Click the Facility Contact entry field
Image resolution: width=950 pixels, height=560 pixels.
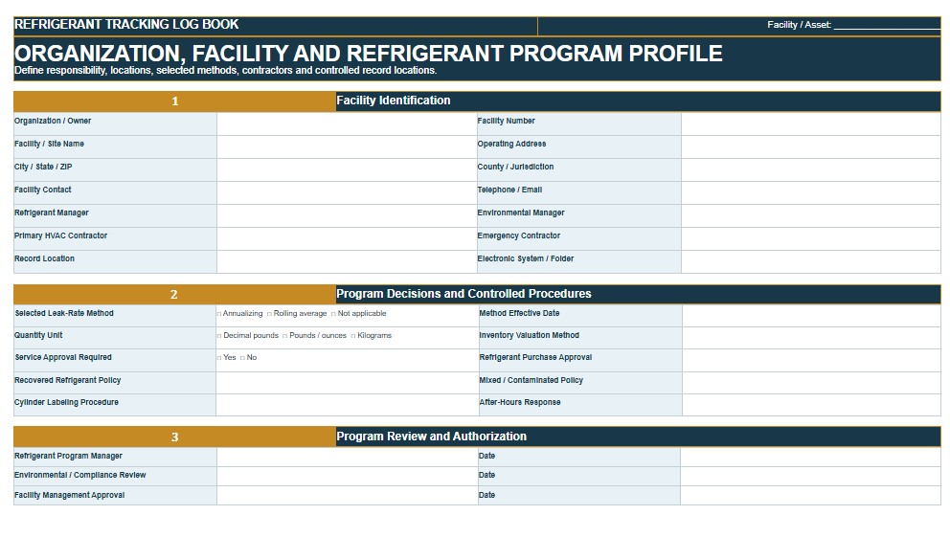(x=348, y=193)
